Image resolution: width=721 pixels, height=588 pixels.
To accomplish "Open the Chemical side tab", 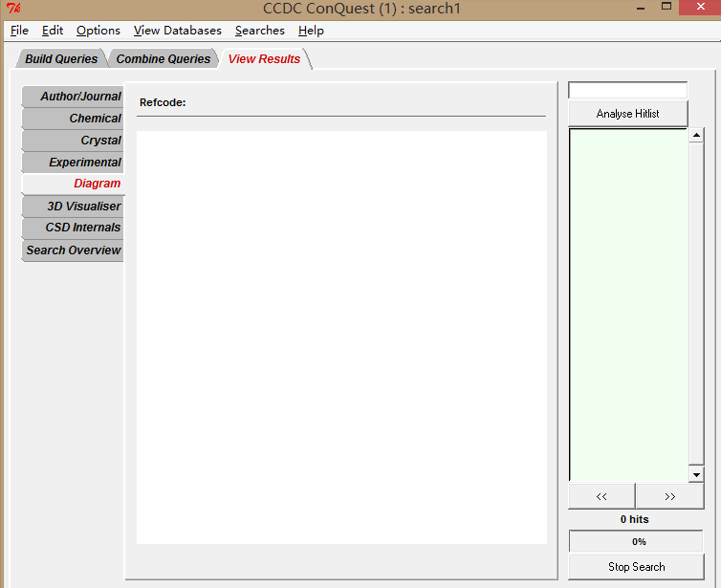I will [x=73, y=119].
